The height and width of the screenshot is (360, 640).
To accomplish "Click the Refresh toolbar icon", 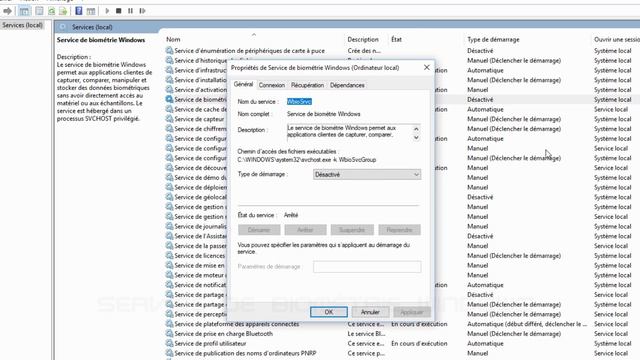I will coord(51,11).
